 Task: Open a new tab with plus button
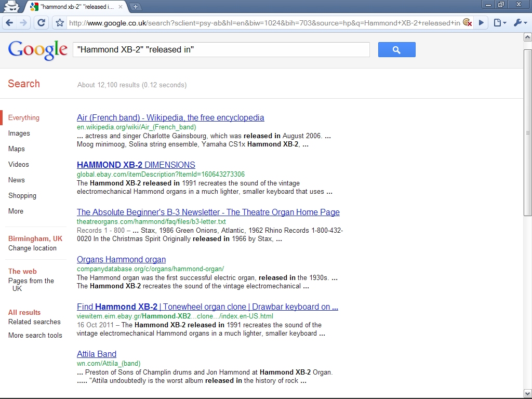(x=136, y=6)
